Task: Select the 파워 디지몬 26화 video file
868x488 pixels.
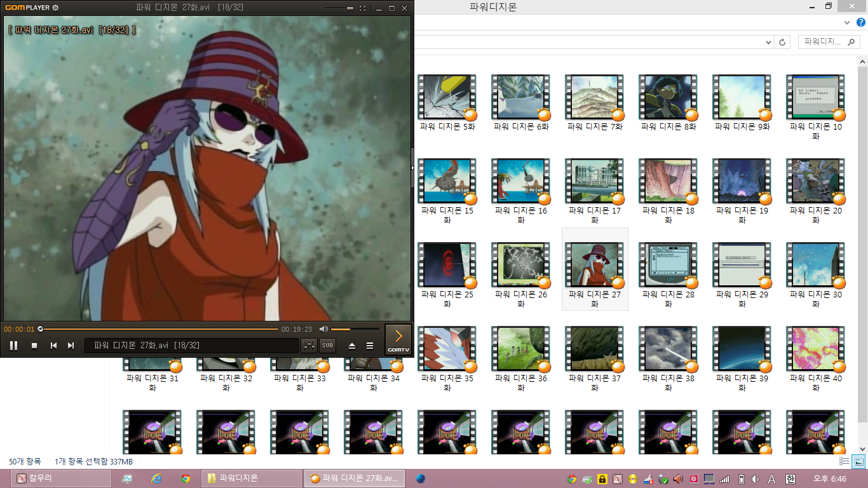Action: click(521, 274)
